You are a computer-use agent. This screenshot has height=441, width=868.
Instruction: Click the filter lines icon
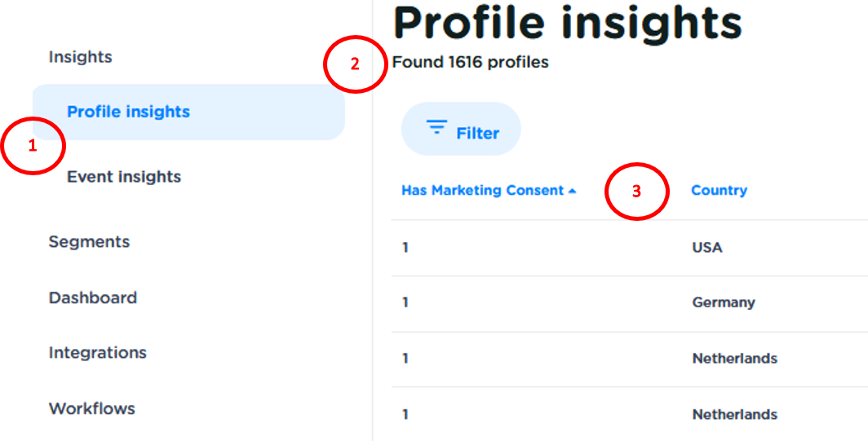pyautogui.click(x=437, y=128)
